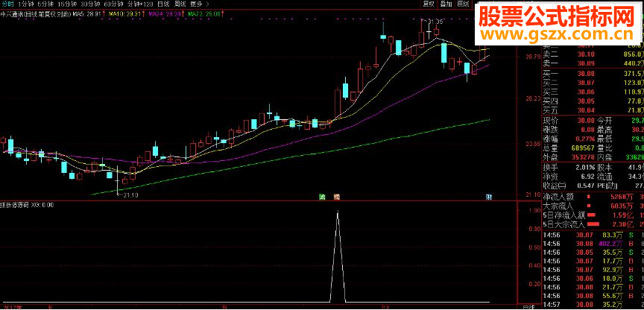
Task: Click the 5日净流入额 1.59亿 row
Action: [x=593, y=215]
